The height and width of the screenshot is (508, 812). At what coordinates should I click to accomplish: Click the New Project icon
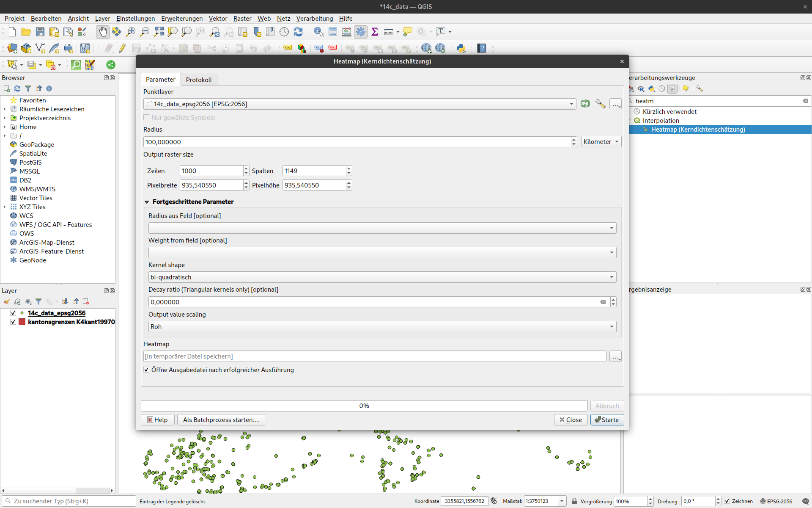coord(12,32)
